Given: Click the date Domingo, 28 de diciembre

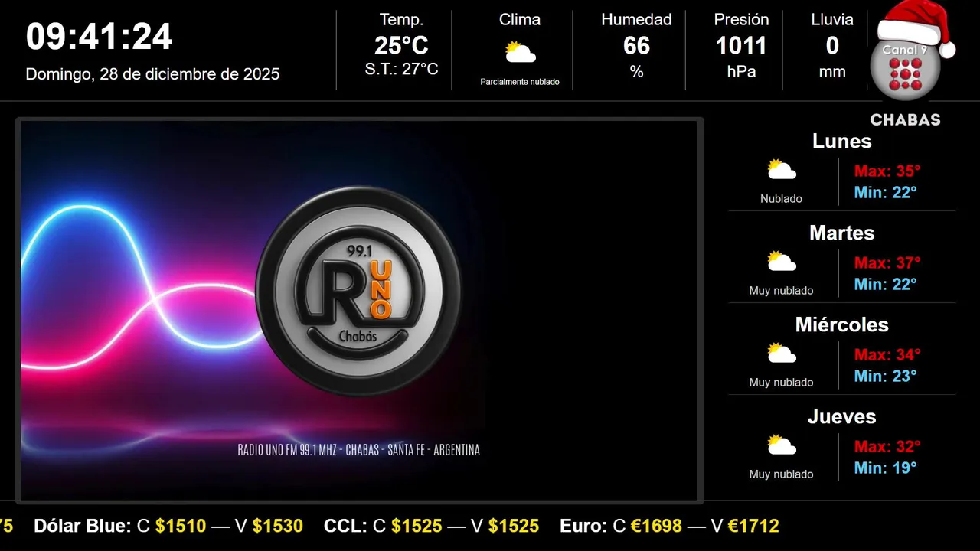Looking at the screenshot, I should 152,74.
